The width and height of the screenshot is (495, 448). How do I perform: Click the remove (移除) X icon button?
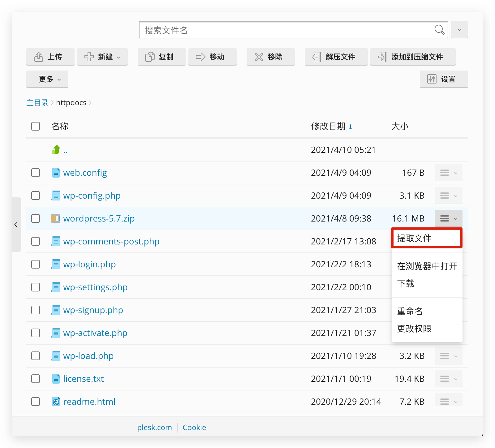270,57
